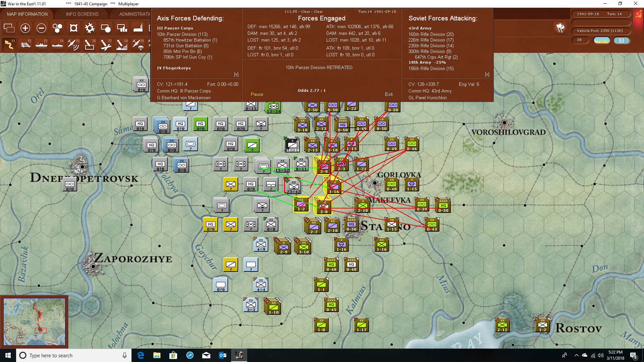The width and height of the screenshot is (644, 362).
Task: Select the 13=34 green Axis unit counter
Action: 274,107
